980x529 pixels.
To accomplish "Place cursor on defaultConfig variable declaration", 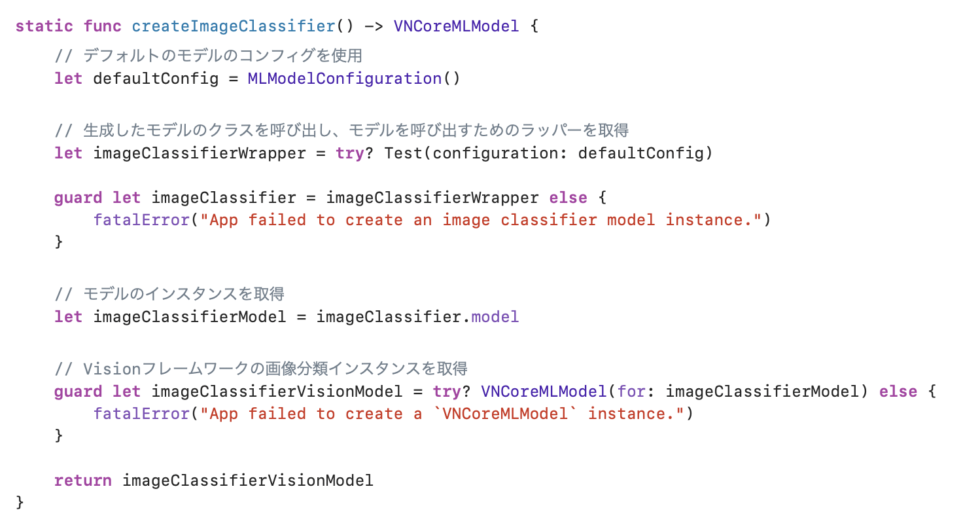I will tap(156, 79).
